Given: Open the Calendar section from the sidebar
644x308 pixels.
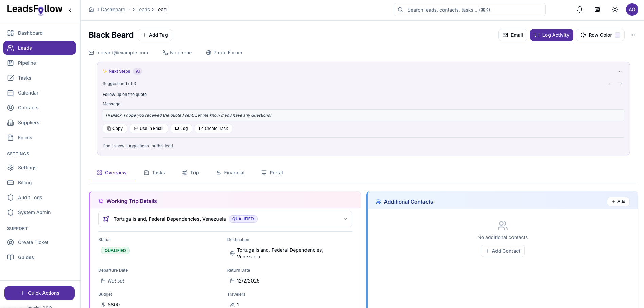Looking at the screenshot, I should 28,93.
